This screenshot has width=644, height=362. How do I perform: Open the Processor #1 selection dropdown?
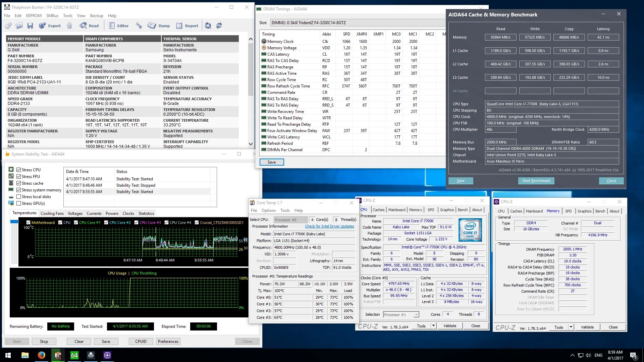(x=401, y=315)
